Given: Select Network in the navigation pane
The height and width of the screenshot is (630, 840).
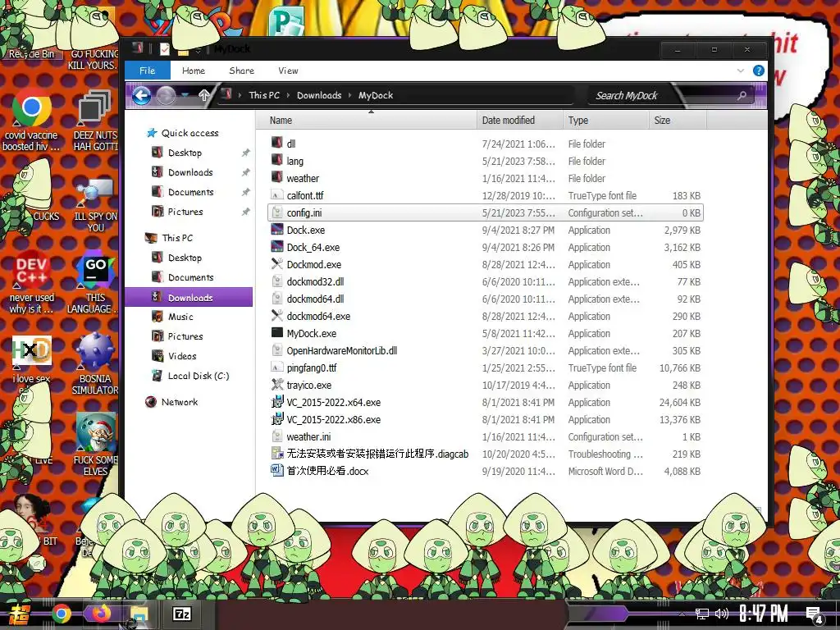Looking at the screenshot, I should 180,402.
